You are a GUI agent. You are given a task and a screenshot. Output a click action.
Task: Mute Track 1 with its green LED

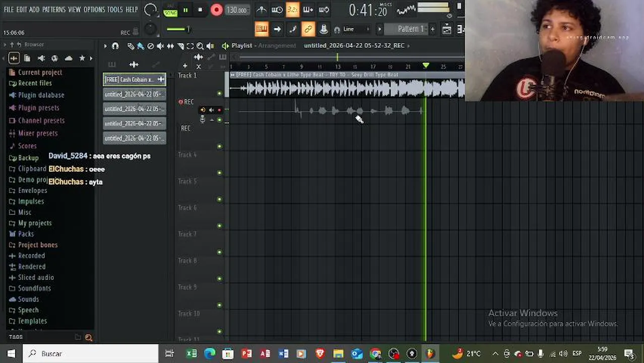[219, 93]
